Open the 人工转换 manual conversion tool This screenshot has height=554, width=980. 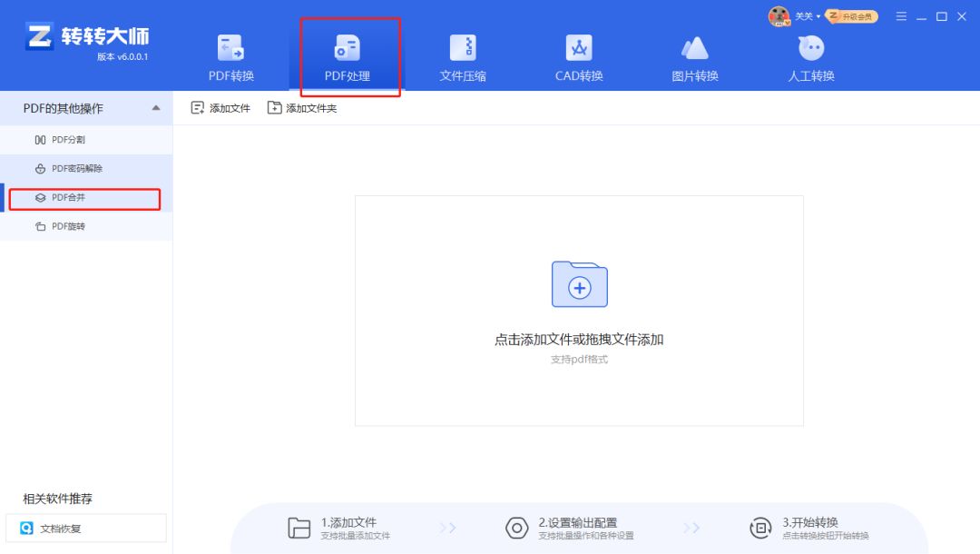(x=808, y=54)
